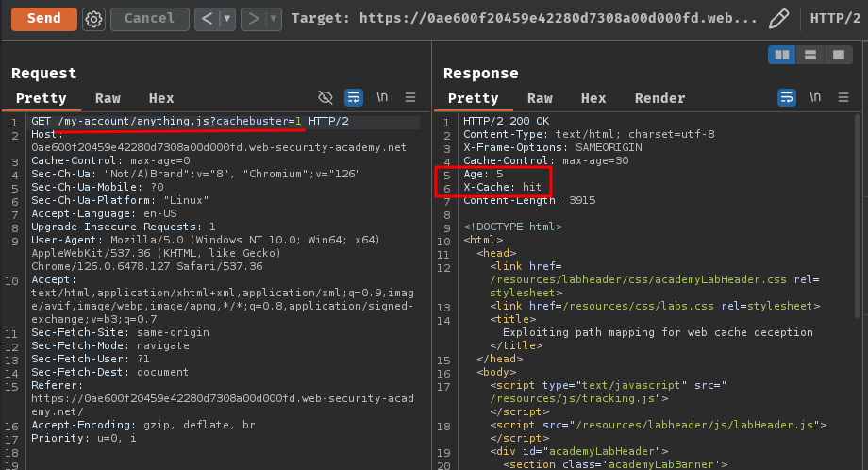The image size is (868, 470).
Task: Click the 'Upgrade-Insecure-Requests: 1' header
Action: click(124, 227)
